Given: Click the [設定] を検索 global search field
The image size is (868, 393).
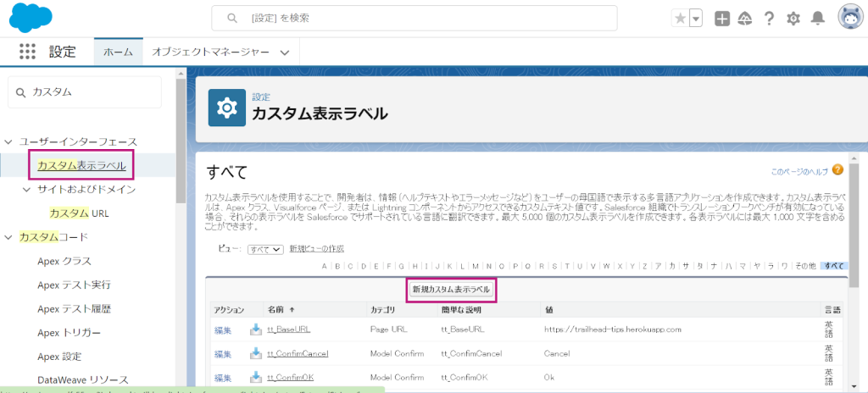Looking at the screenshot, I should click(x=414, y=19).
